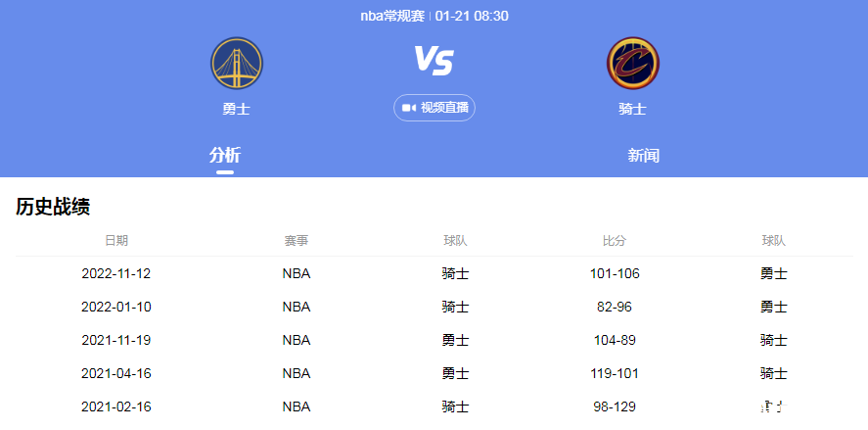Click the Warriors team logo
868x430 pixels.
click(237, 64)
